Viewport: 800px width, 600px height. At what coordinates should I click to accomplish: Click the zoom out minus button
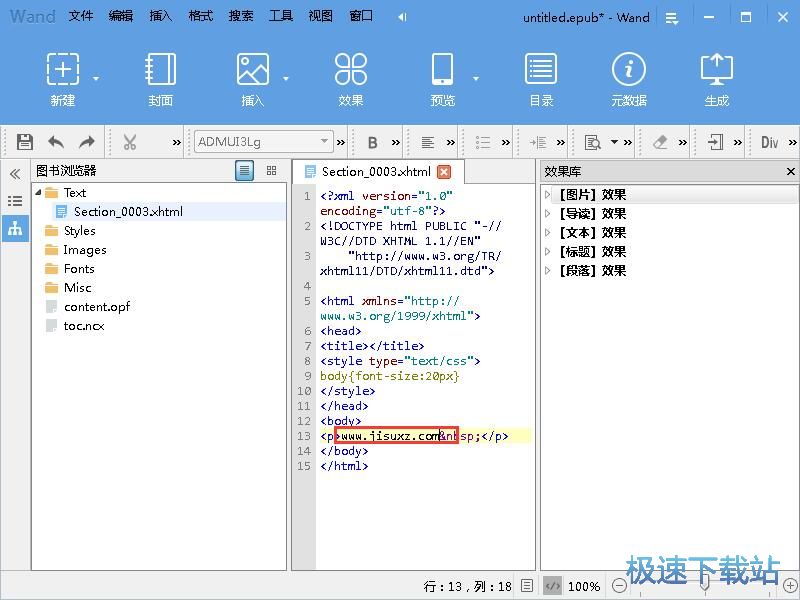[x=620, y=586]
